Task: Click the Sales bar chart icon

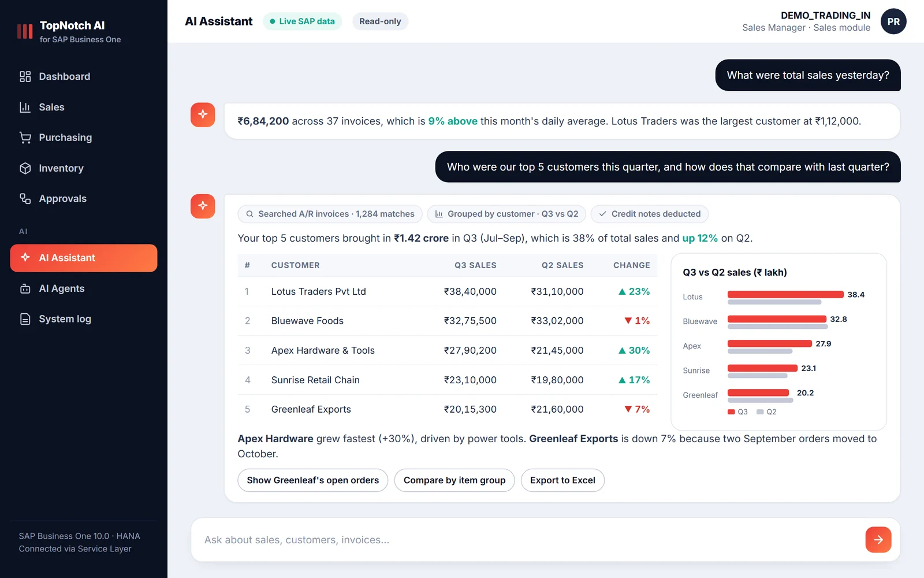Action: click(25, 107)
